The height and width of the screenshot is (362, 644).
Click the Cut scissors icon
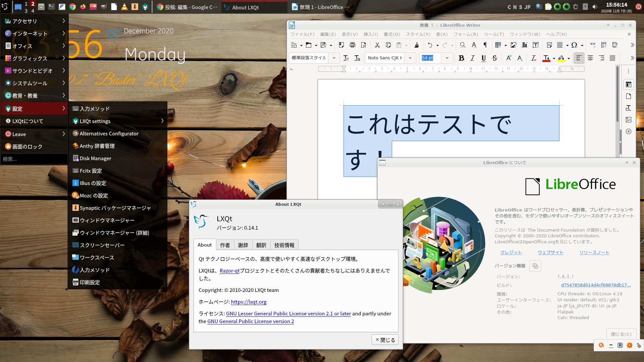[377, 45]
